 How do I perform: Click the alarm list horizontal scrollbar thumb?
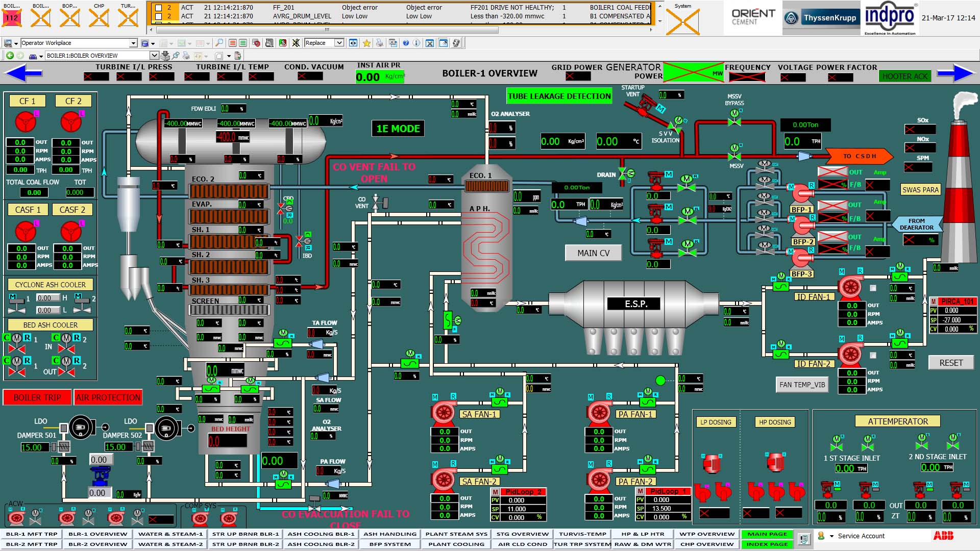(327, 30)
